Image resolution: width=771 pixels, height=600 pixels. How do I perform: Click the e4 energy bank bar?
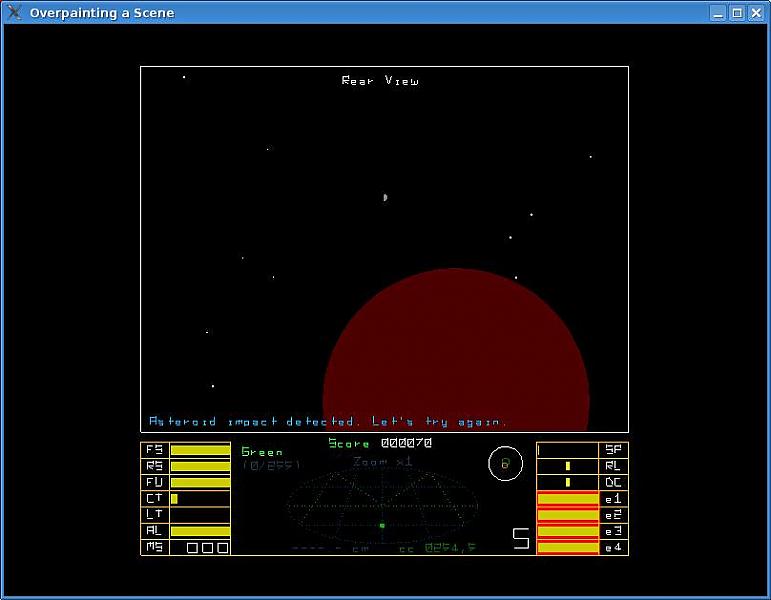coord(567,547)
